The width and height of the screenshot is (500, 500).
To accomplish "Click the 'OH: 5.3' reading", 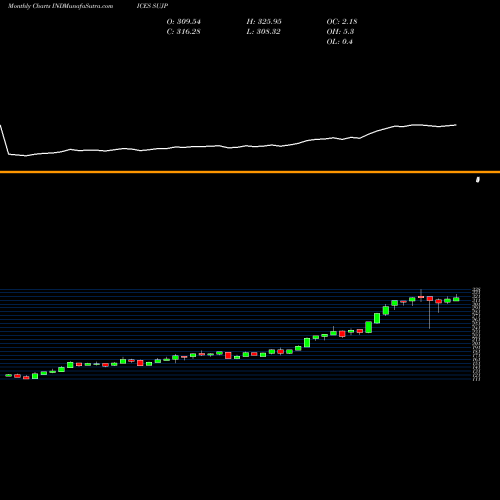I will [x=340, y=32].
